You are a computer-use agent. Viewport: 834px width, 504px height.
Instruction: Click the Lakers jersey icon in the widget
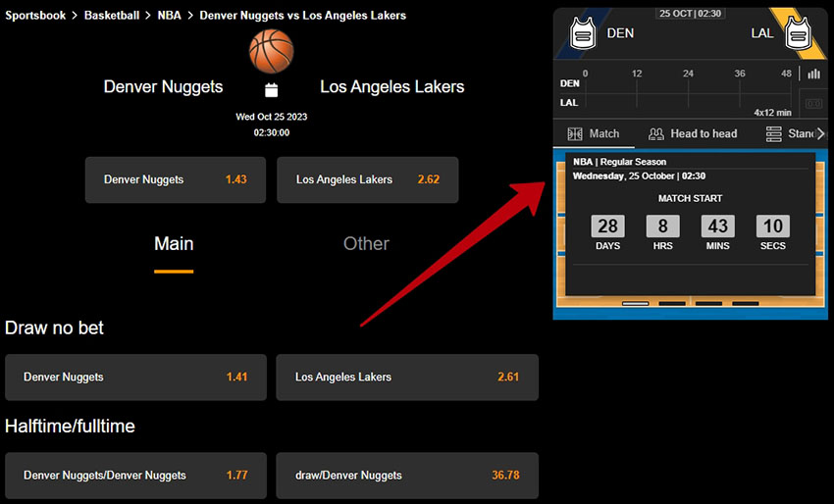pos(798,34)
